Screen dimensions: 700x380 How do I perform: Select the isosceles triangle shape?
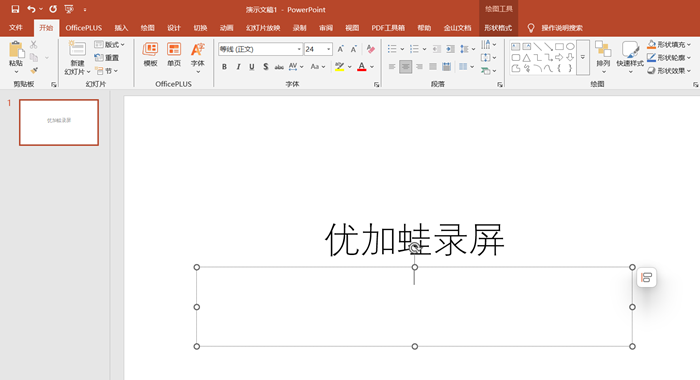click(527, 58)
